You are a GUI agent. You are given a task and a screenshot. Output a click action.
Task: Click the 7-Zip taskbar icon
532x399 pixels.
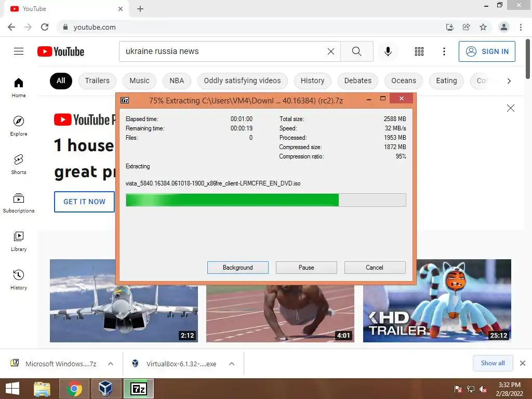click(139, 389)
